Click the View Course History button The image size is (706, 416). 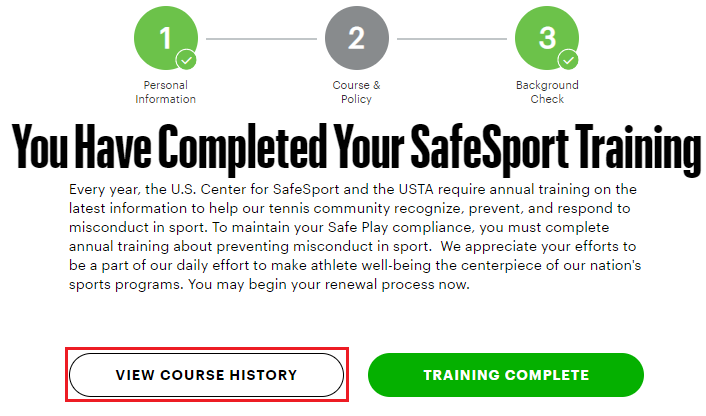206,375
